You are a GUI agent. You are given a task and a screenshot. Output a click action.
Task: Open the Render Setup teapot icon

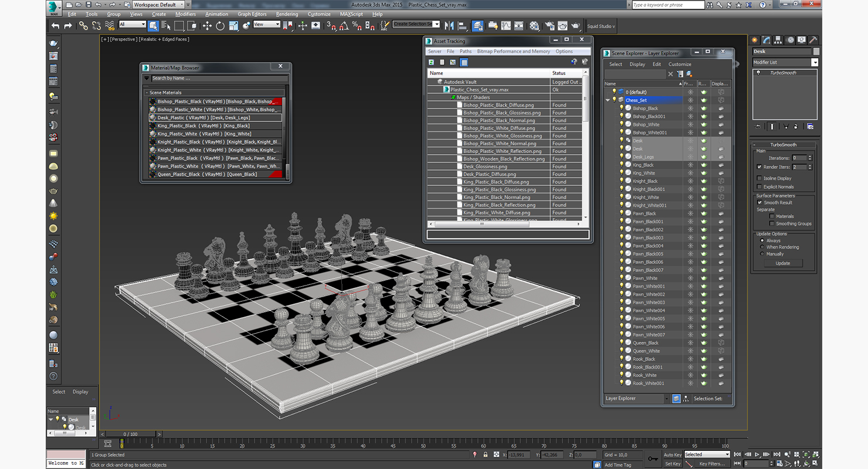(550, 26)
